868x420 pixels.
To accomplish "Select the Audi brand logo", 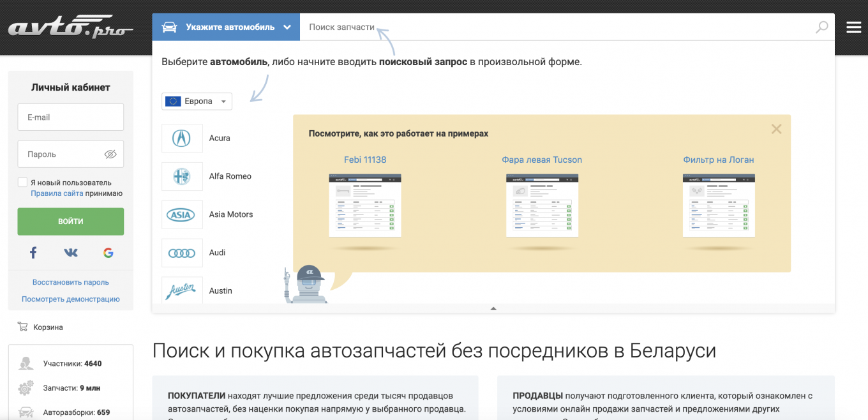I will click(182, 253).
